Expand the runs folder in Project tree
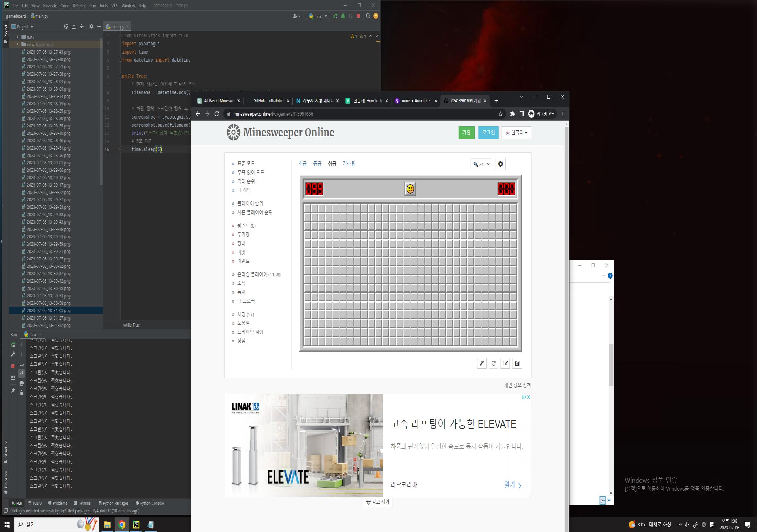The height and width of the screenshot is (532, 757). [x=17, y=37]
